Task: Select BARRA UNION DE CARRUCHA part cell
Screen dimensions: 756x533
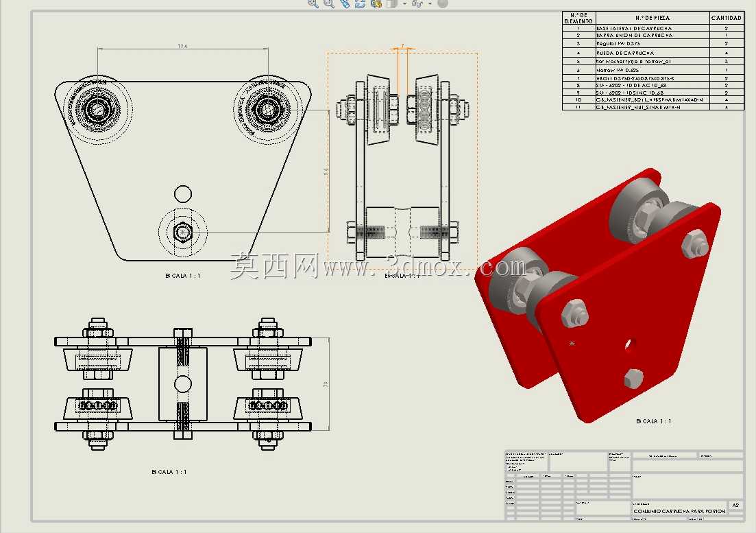Action: pos(653,35)
